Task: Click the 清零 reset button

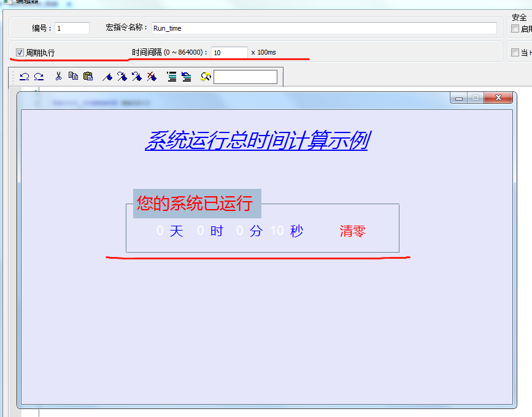Action: click(353, 231)
